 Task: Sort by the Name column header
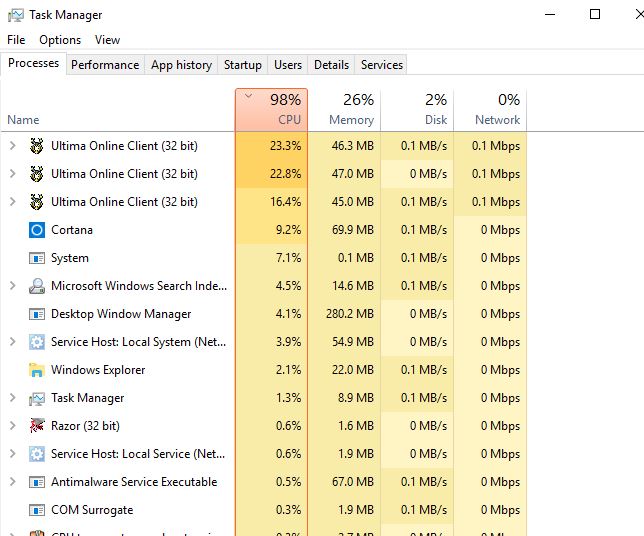tap(118, 110)
